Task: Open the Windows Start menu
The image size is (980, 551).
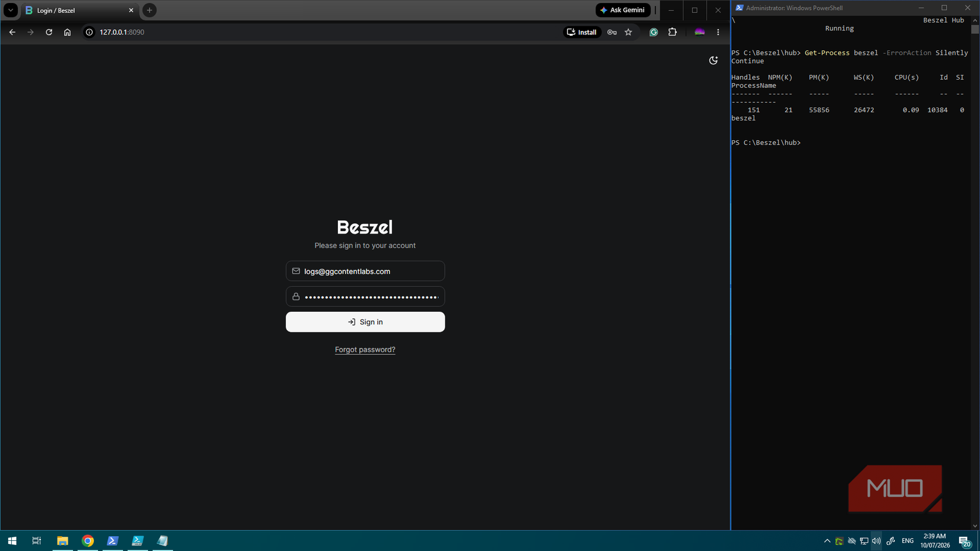Action: tap(12, 541)
